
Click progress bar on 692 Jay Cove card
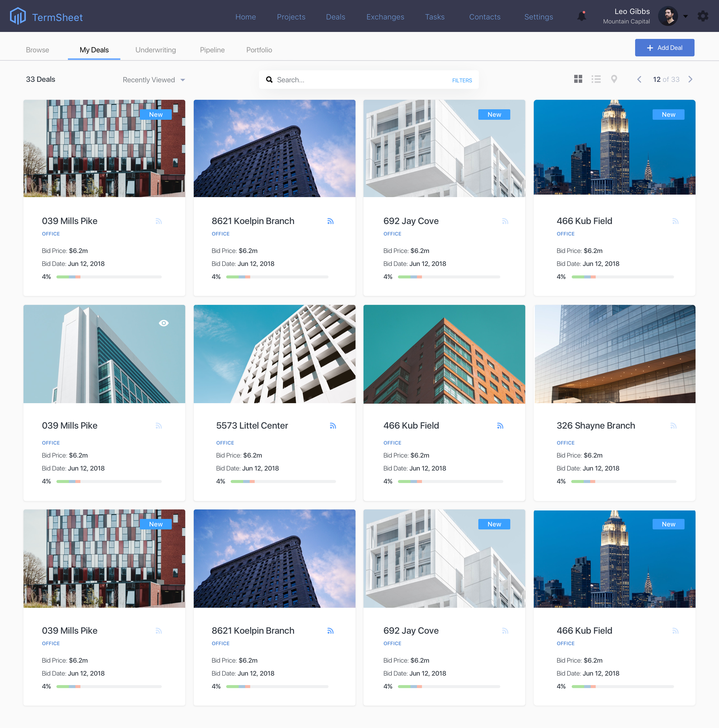tap(449, 277)
